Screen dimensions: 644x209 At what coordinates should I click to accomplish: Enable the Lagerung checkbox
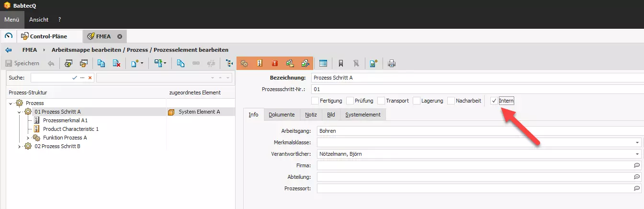click(x=417, y=101)
